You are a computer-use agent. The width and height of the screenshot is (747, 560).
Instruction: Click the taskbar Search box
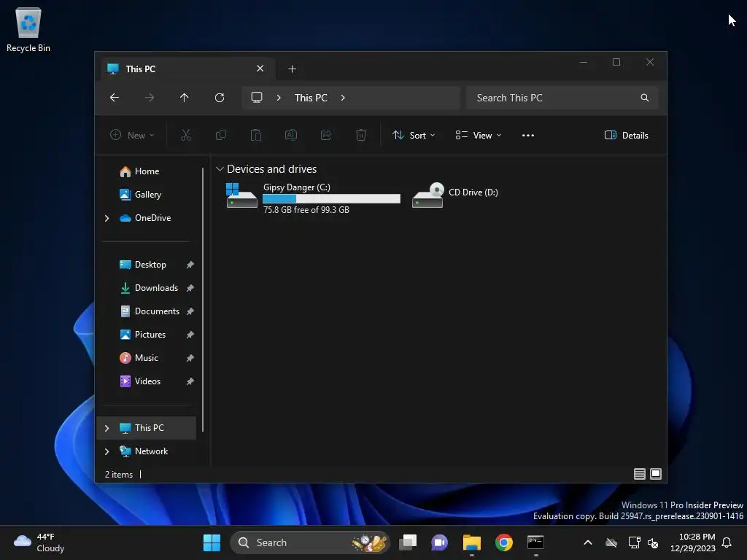coord(309,542)
